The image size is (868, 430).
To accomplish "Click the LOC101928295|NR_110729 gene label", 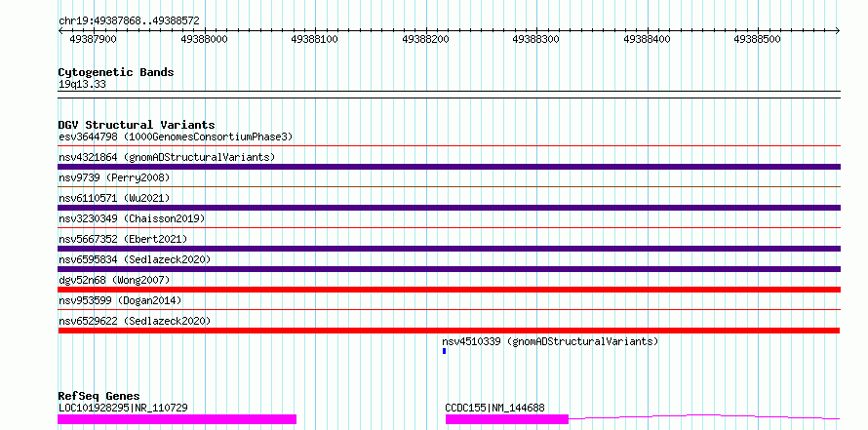I will tap(123, 408).
